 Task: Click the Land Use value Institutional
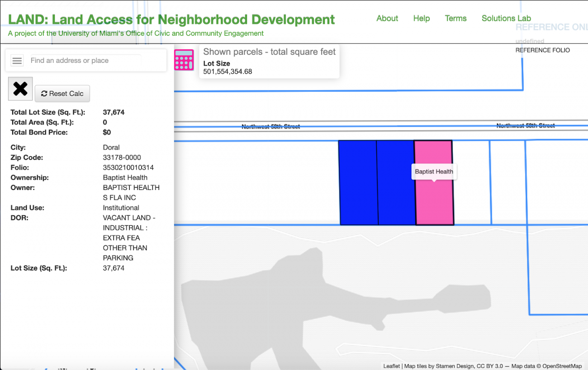point(121,208)
